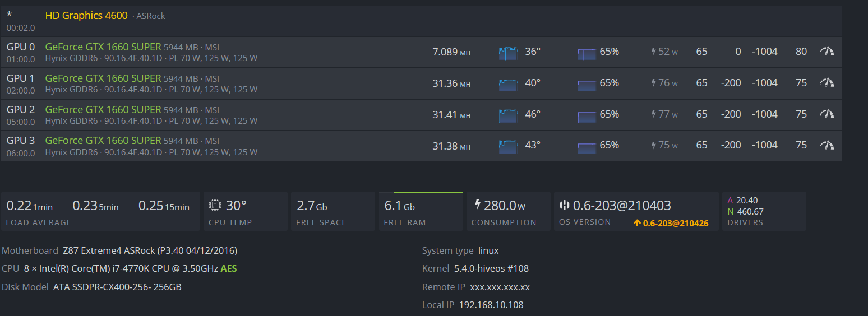
Task: Click the Hive logo in OS Version card
Action: tap(564, 206)
